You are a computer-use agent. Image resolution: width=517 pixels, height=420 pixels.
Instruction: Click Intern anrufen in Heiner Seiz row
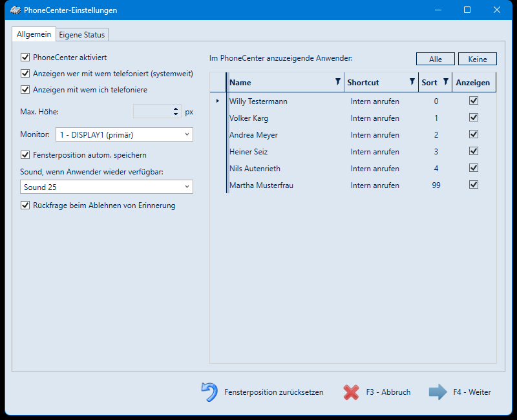tap(375, 152)
